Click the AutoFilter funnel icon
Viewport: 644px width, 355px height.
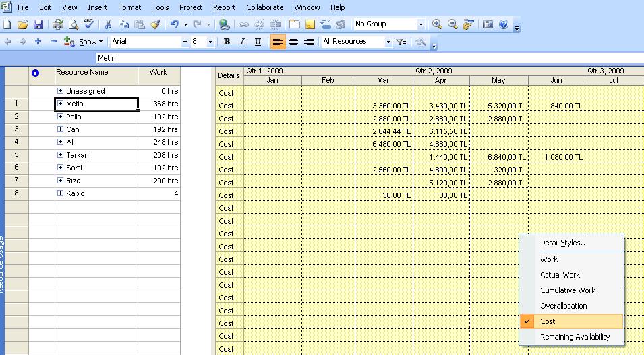coord(401,42)
